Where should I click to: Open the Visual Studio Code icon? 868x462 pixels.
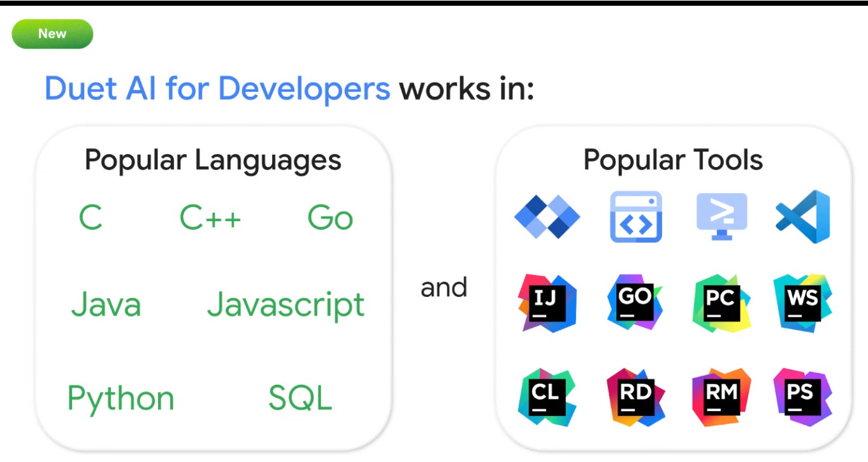(803, 217)
